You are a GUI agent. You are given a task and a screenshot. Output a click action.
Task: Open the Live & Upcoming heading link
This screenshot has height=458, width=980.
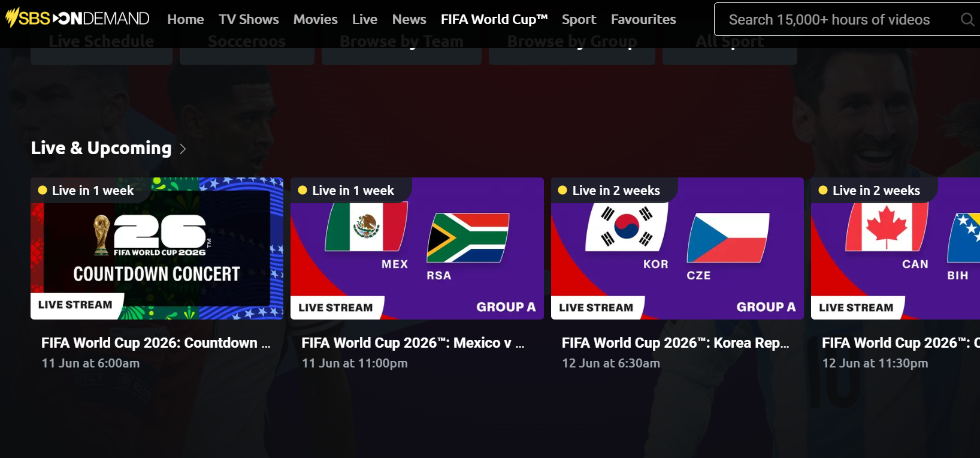(101, 148)
